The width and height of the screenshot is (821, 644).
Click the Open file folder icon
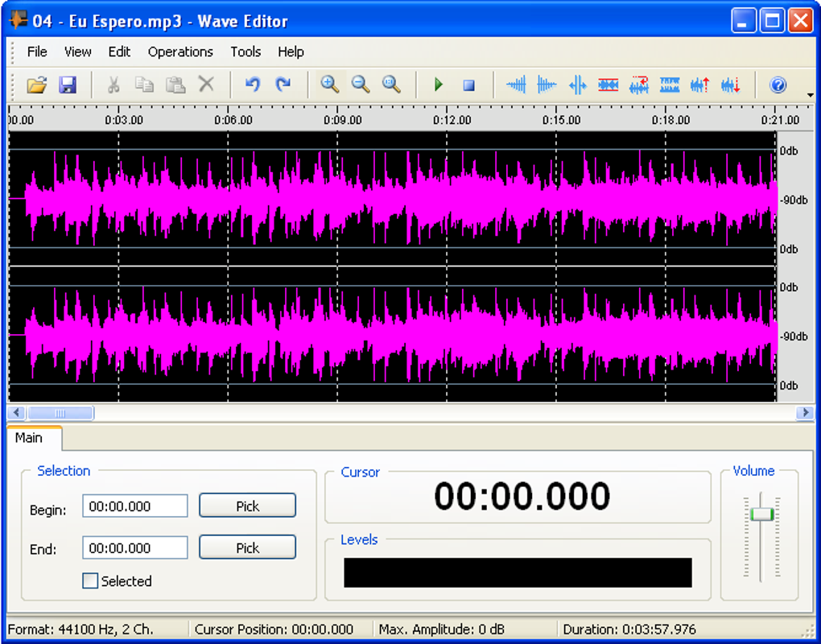37,85
